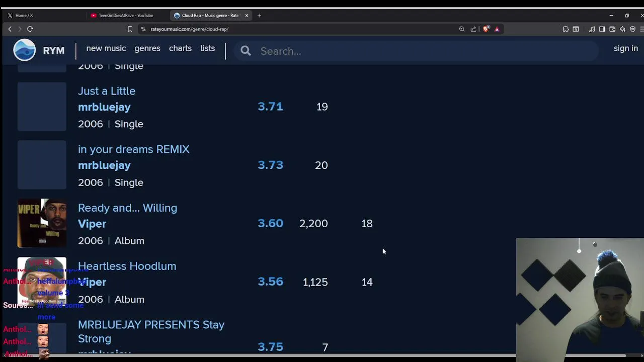The width and height of the screenshot is (644, 362).
Task: Close the Cloud Rap tab
Action: (247, 16)
